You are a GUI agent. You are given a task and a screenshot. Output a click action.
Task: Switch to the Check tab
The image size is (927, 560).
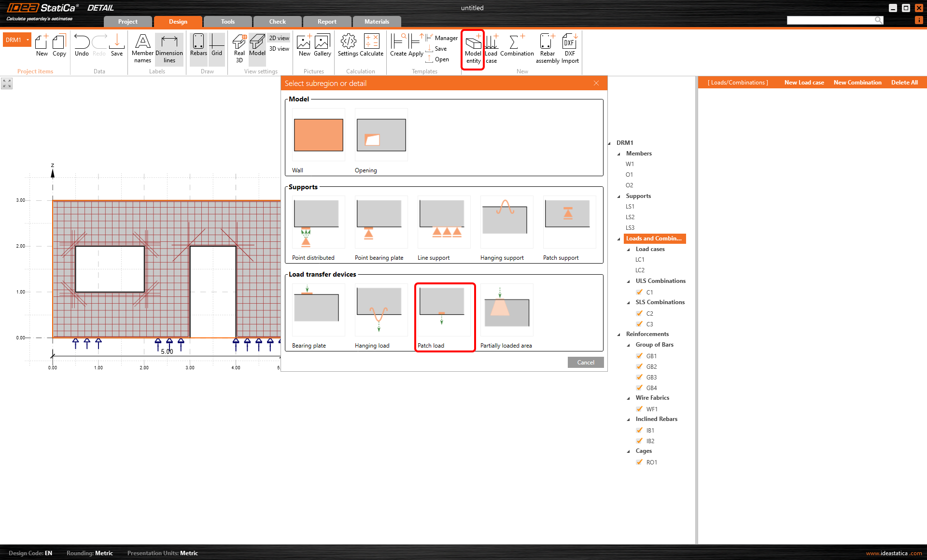point(277,21)
